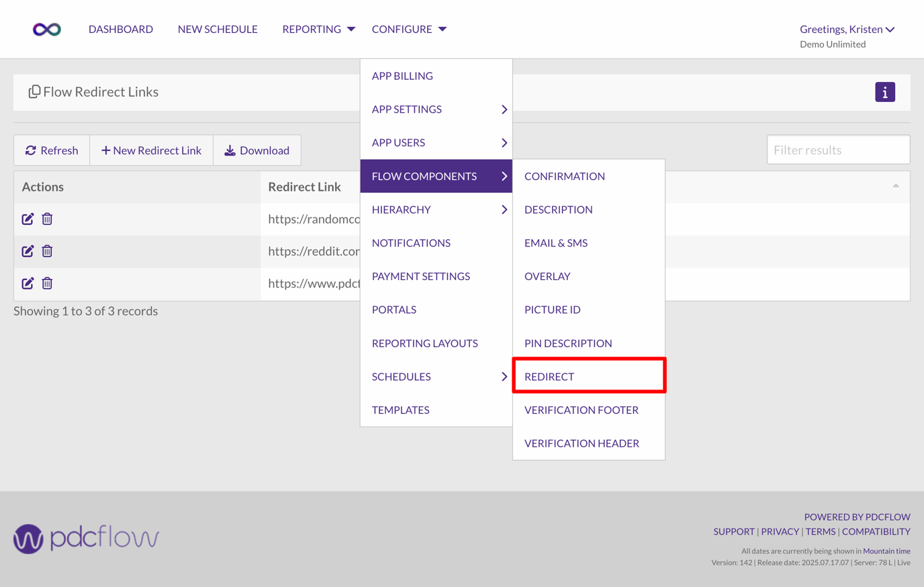The width and height of the screenshot is (924, 587).
Task: Expand the REPORTING dropdown
Action: tap(312, 29)
